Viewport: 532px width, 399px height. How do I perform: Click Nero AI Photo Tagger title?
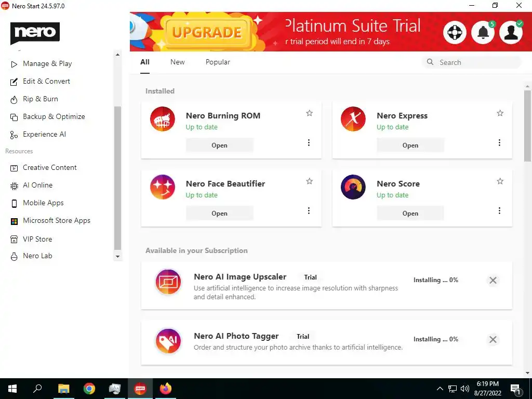click(x=236, y=336)
